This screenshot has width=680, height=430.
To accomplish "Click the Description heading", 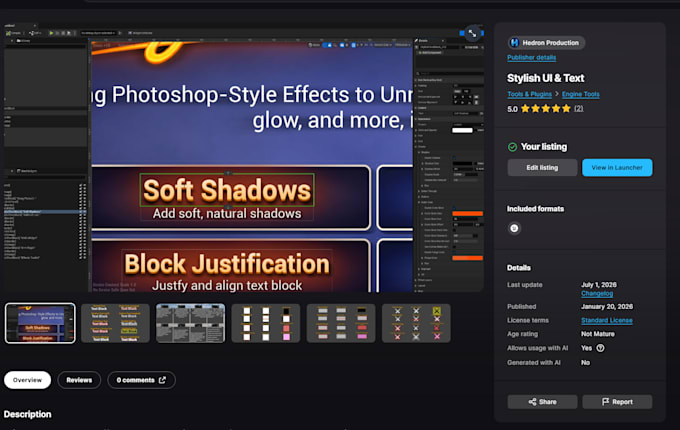I will 27,414.
